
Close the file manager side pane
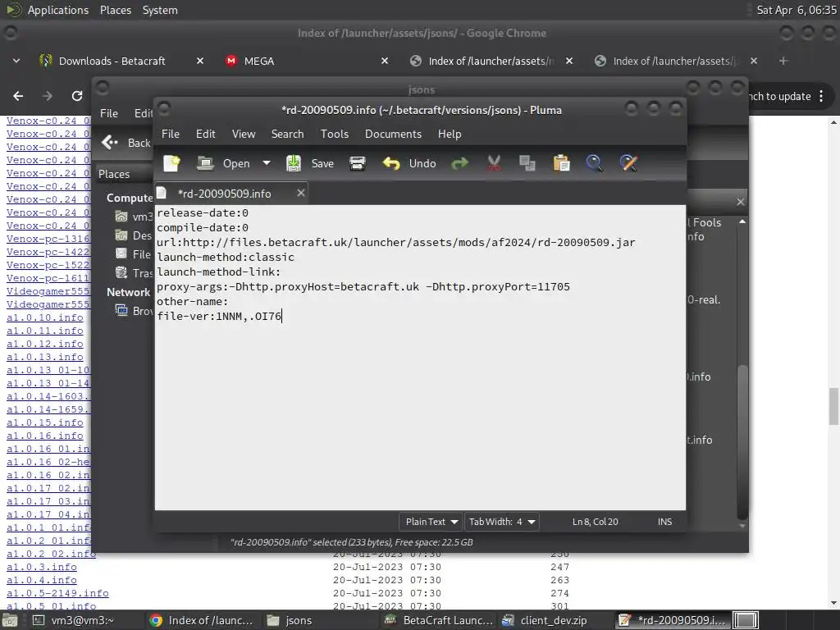tap(741, 202)
